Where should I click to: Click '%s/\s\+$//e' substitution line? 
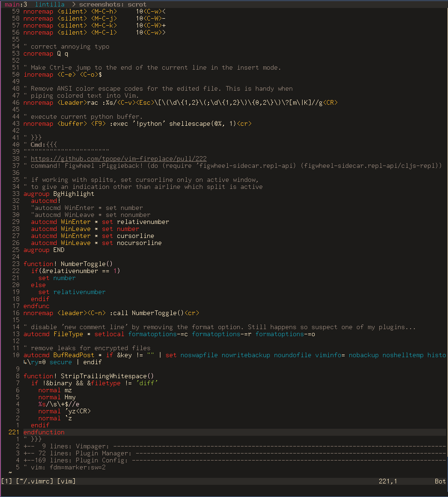58,404
